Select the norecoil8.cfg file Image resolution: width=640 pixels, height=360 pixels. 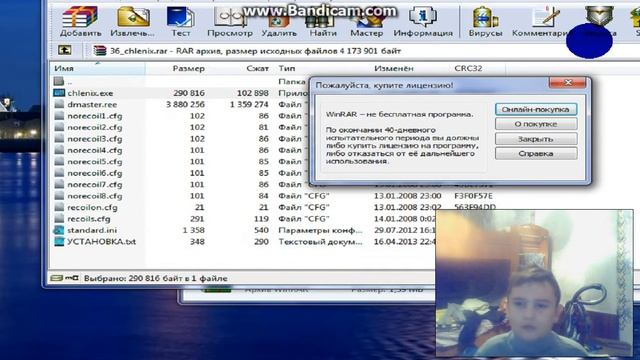94,196
